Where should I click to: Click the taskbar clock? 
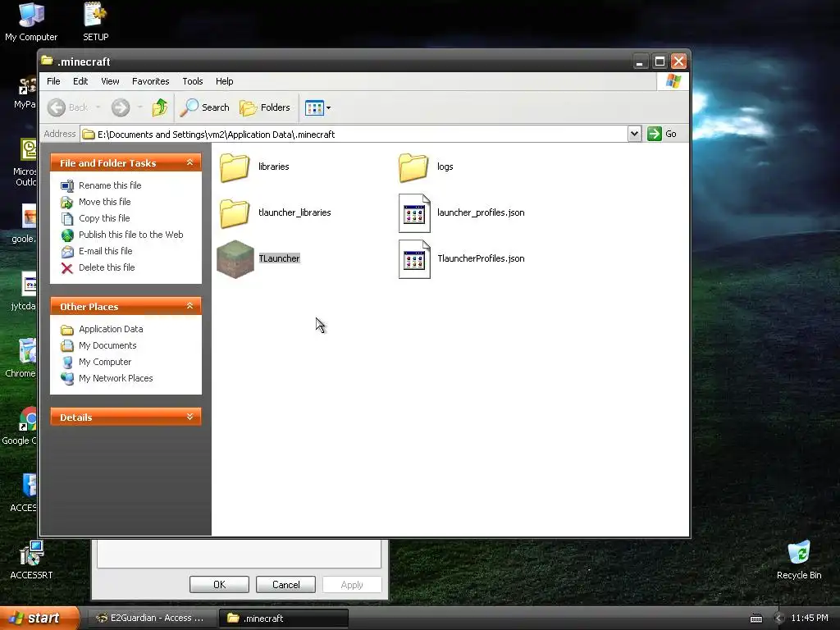(x=810, y=619)
